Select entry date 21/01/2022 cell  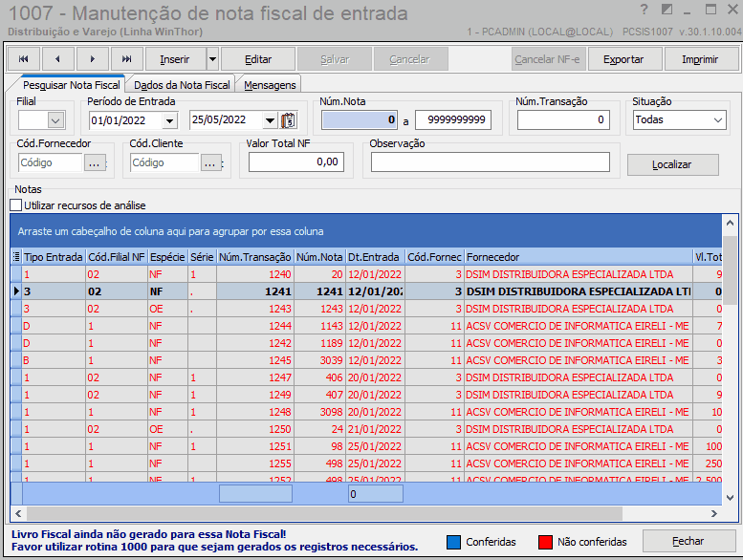tap(375, 429)
